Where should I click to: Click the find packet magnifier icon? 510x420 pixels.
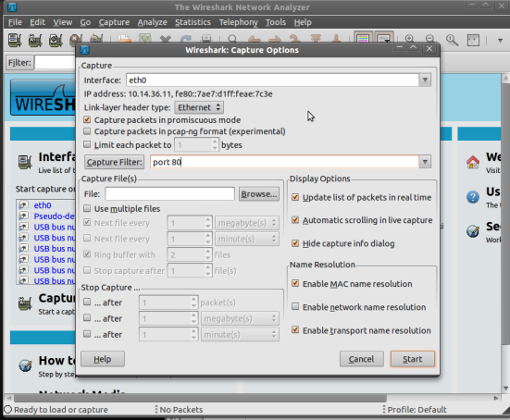[x=232, y=39]
